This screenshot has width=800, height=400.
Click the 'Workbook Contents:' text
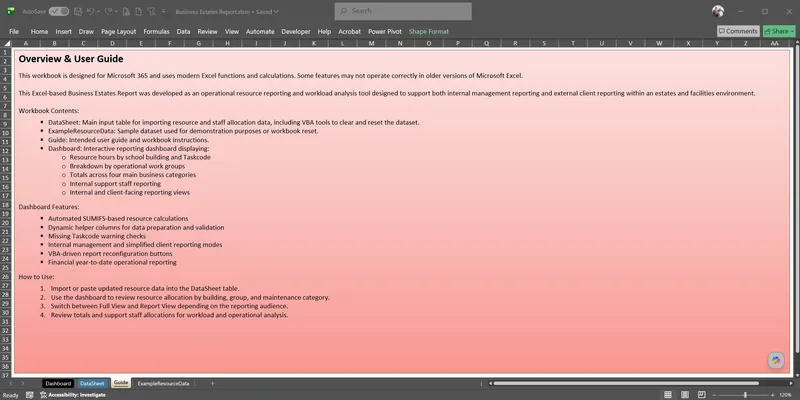pos(49,111)
